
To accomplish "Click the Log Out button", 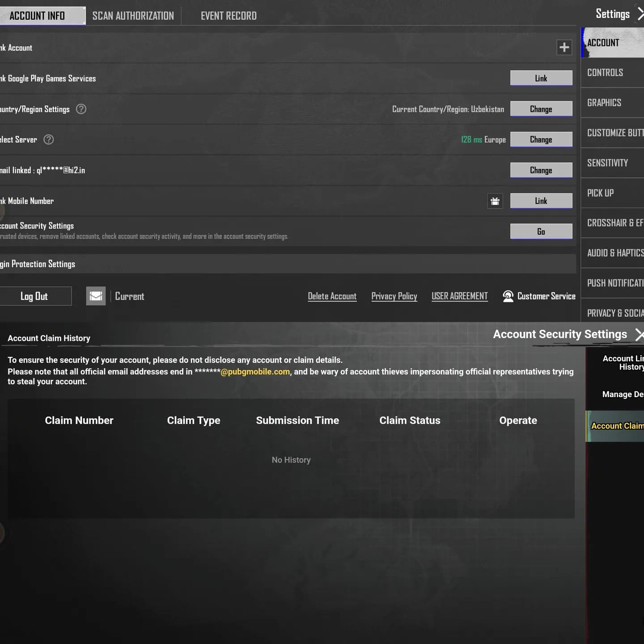I will click(35, 296).
